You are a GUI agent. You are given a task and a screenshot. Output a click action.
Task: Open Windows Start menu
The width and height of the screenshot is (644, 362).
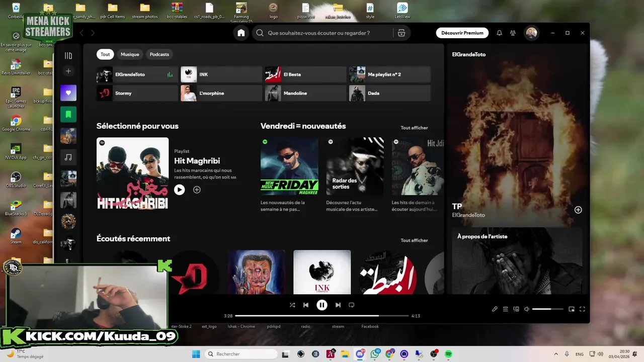(x=196, y=354)
